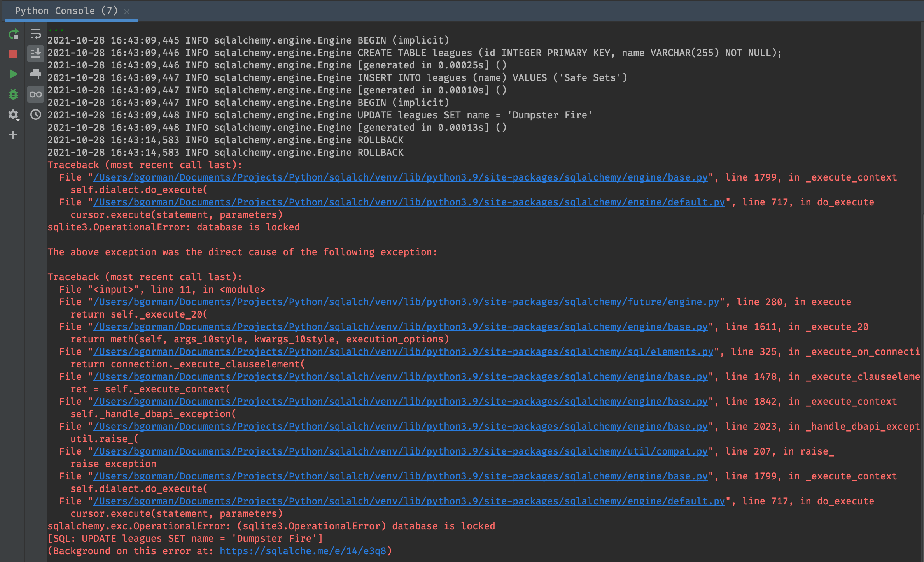
Task: Rerun the Python console
Action: click(13, 34)
